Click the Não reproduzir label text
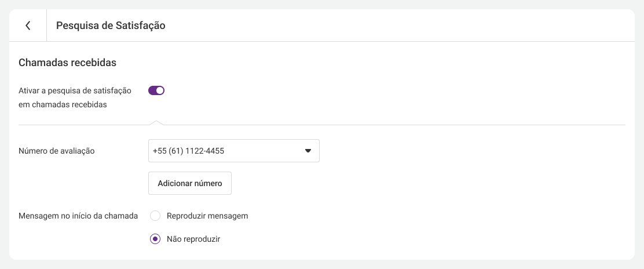644x269 pixels. coord(193,239)
